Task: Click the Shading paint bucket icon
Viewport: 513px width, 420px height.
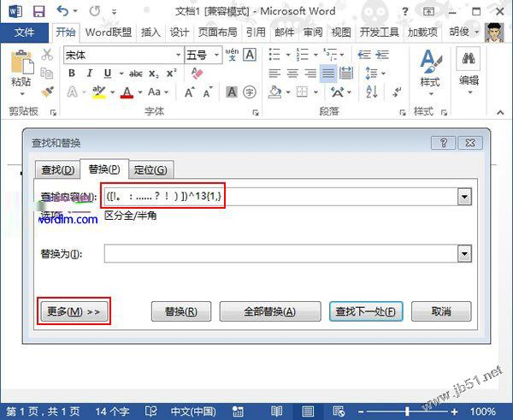Action: tap(274, 92)
